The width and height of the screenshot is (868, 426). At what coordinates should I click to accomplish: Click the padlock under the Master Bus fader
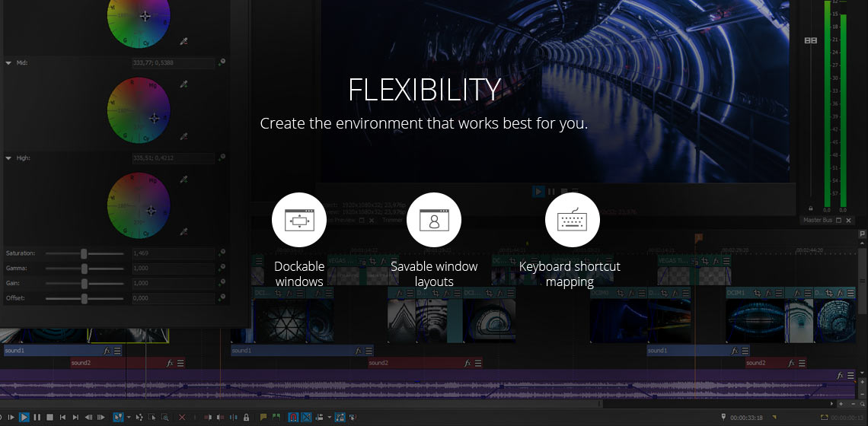point(810,208)
